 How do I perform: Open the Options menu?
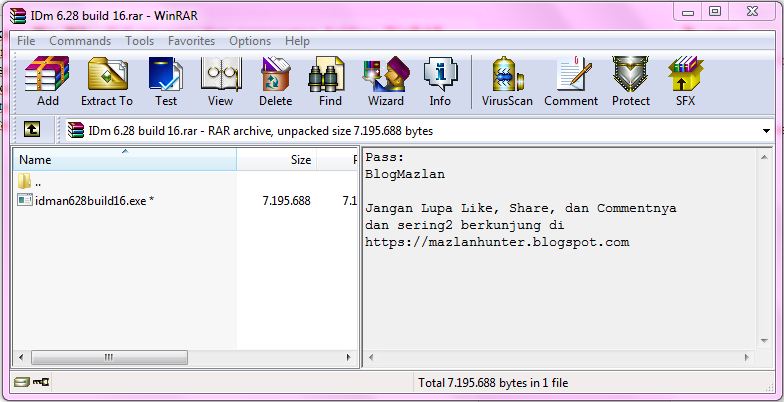tap(250, 41)
